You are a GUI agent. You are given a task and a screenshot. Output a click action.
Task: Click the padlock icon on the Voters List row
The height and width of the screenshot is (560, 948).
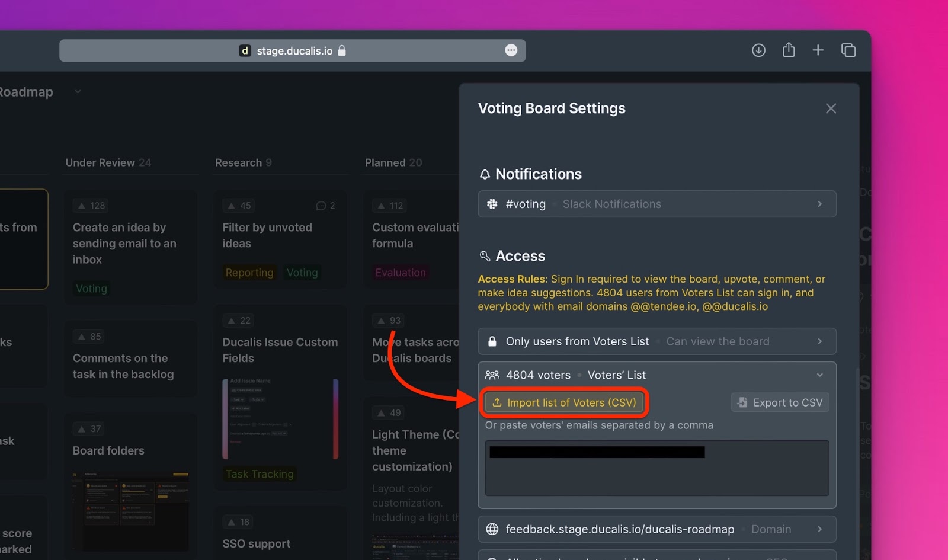click(x=492, y=341)
